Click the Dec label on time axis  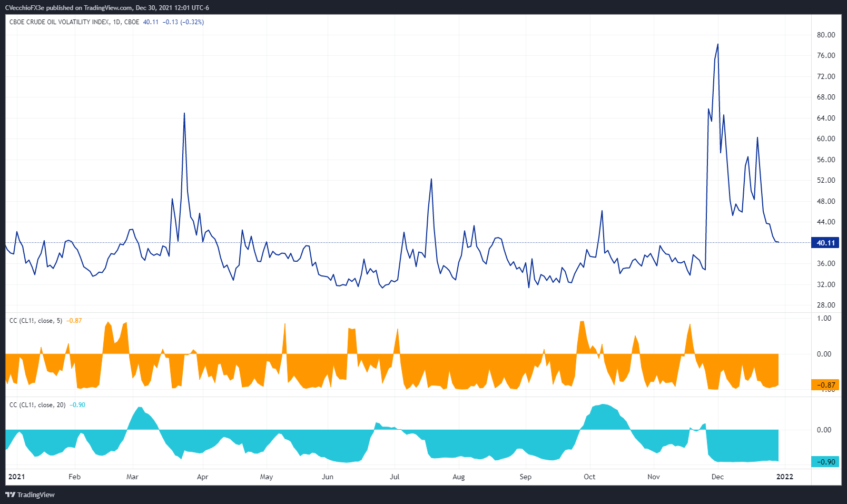pos(717,477)
